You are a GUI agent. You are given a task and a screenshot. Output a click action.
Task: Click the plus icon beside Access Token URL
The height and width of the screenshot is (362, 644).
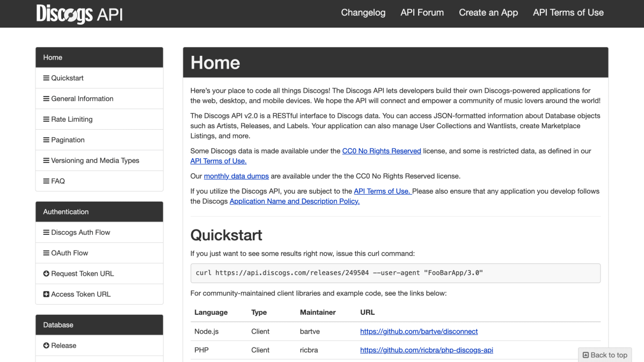pyautogui.click(x=46, y=294)
